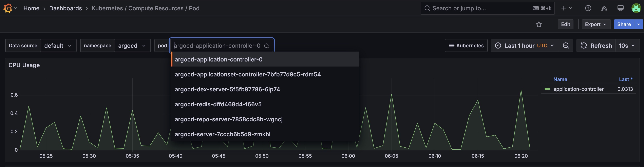Viewport: 644px width, 167px height.
Task: Click the search icon in the pod selector
Action: pyautogui.click(x=266, y=46)
